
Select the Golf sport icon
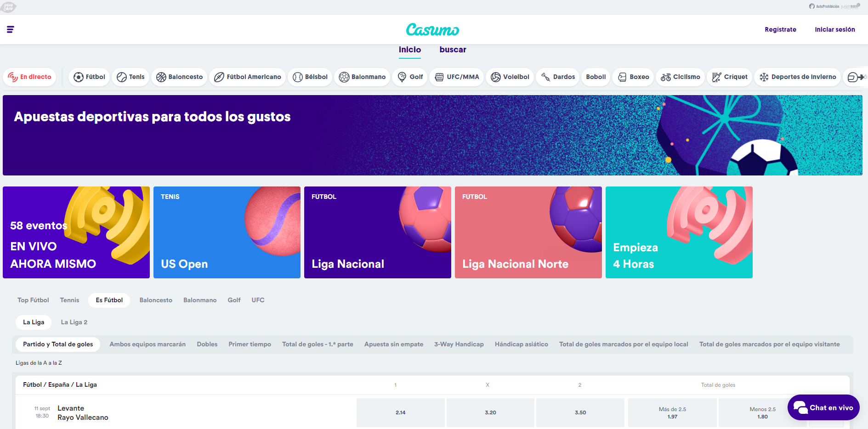coord(402,77)
